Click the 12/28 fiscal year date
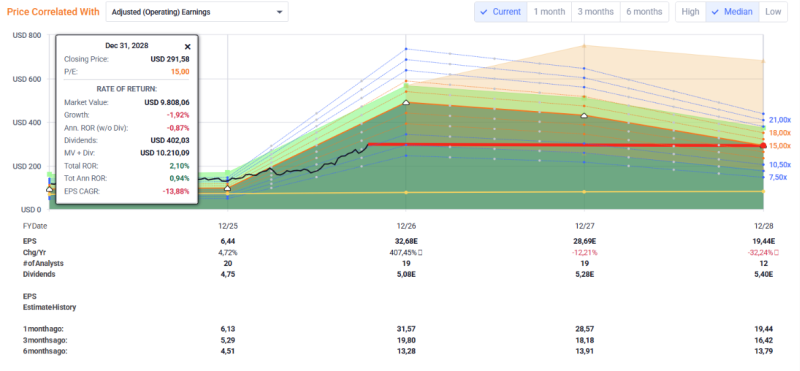 tap(763, 226)
